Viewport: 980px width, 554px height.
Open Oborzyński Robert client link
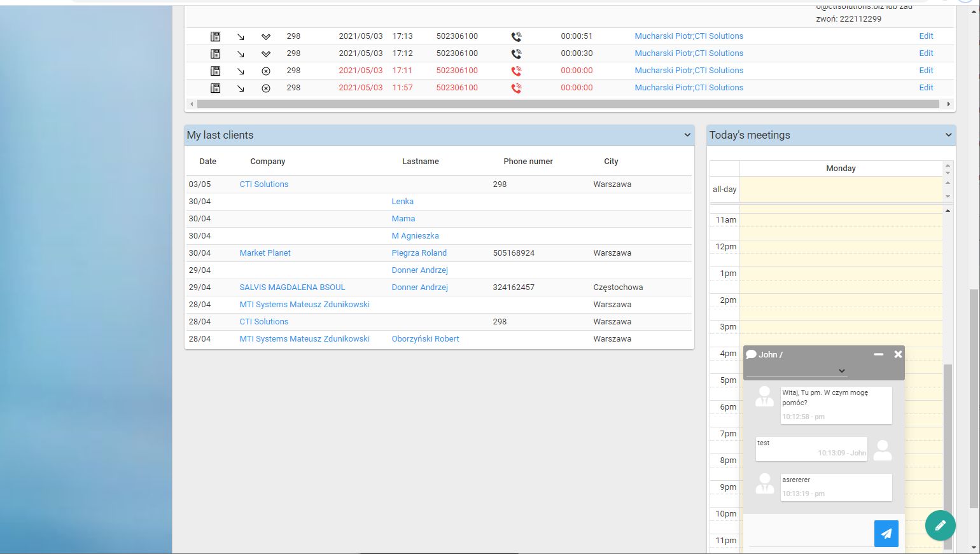425,339
